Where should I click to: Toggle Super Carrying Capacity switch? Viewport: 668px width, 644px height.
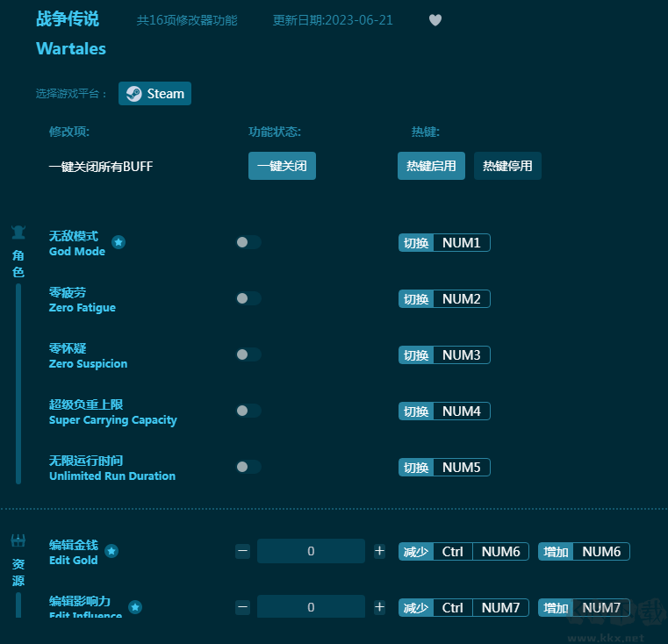248,411
